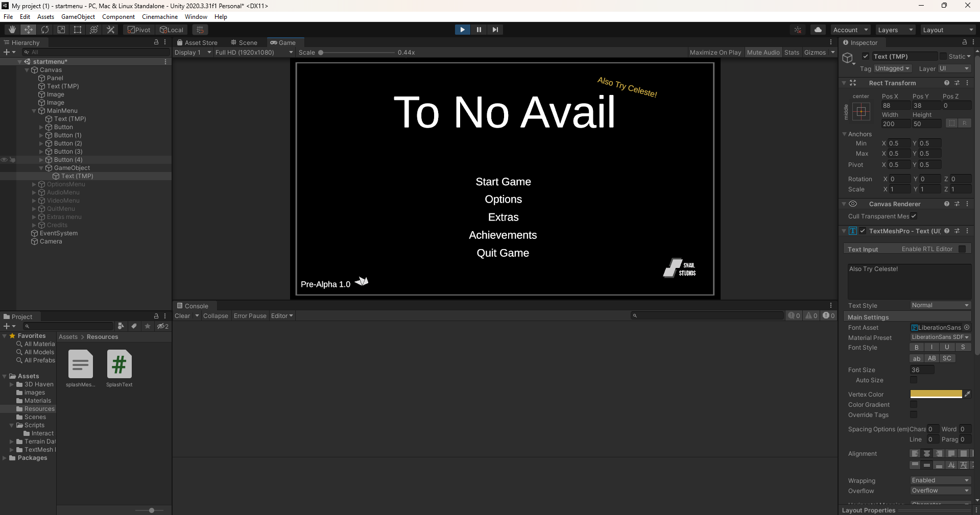Screen dimensions: 980x515
Task: Enable the Auto Size checkbox
Action: [x=914, y=380]
